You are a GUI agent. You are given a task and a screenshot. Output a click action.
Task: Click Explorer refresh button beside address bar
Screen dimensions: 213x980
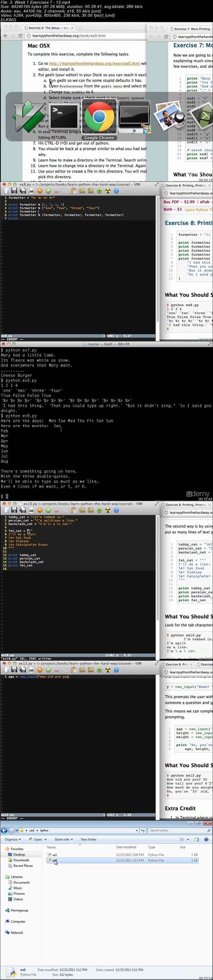click(x=143, y=830)
